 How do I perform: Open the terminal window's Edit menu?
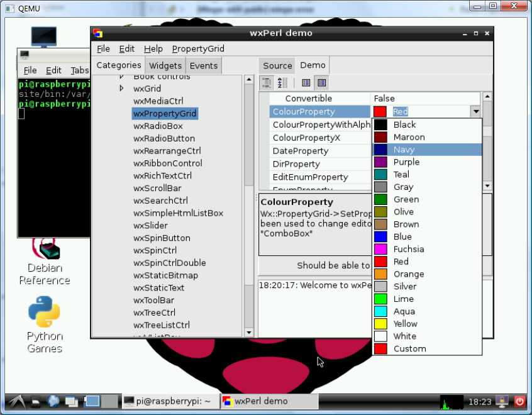point(53,70)
